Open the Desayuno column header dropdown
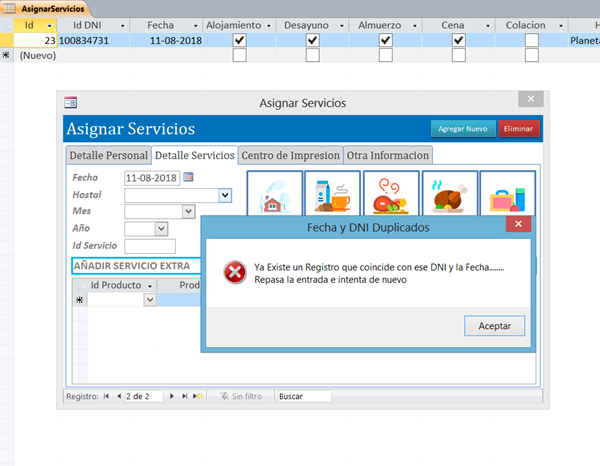The width and height of the screenshot is (600, 466). [342, 26]
